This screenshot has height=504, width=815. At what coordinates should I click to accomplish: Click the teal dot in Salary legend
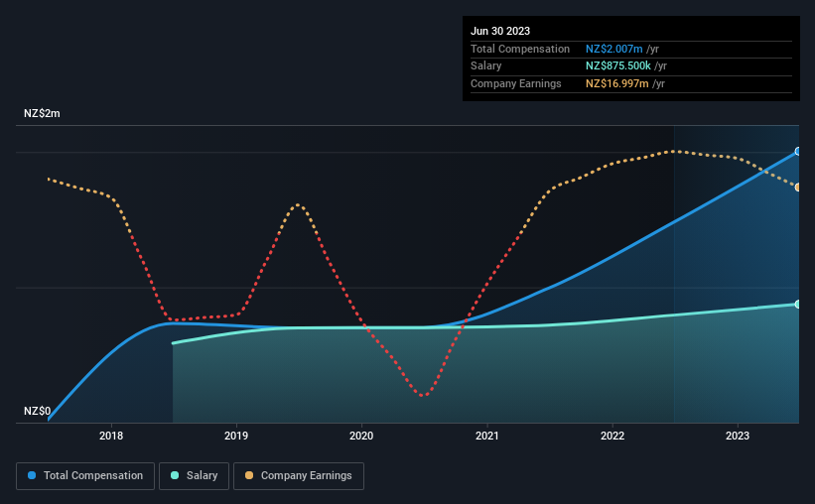[x=175, y=475]
